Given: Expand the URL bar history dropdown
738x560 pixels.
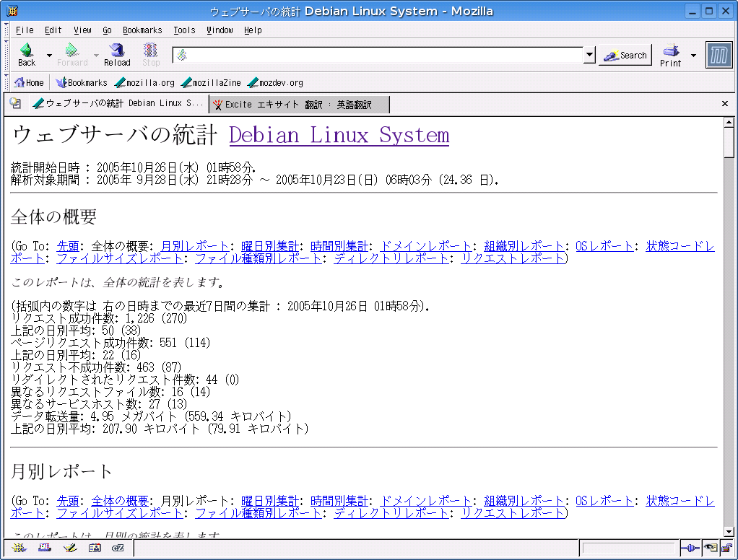Looking at the screenshot, I should 589,55.
